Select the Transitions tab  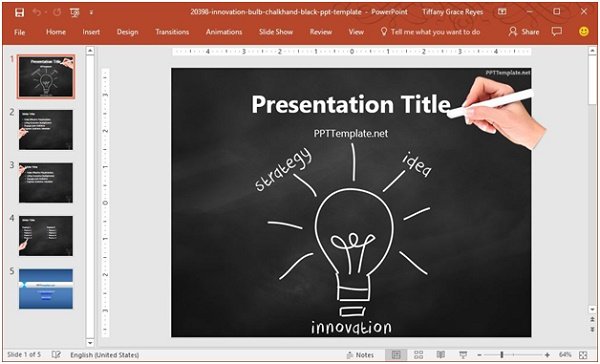coord(172,32)
